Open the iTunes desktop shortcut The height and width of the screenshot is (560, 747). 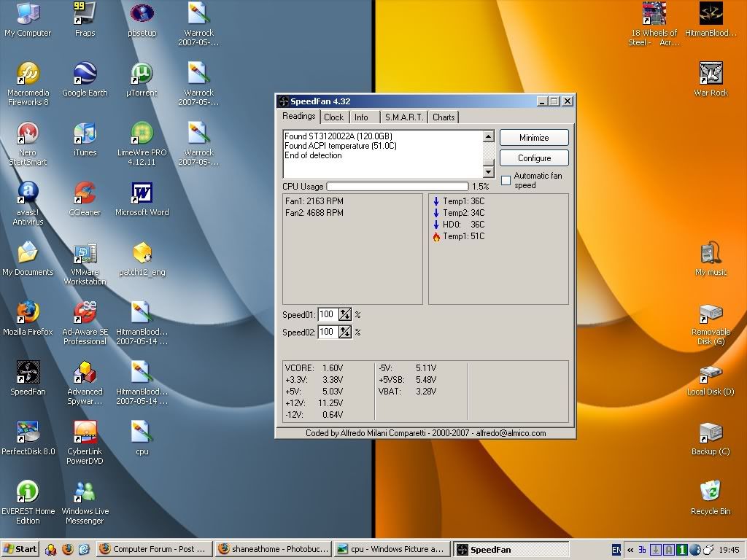point(85,133)
